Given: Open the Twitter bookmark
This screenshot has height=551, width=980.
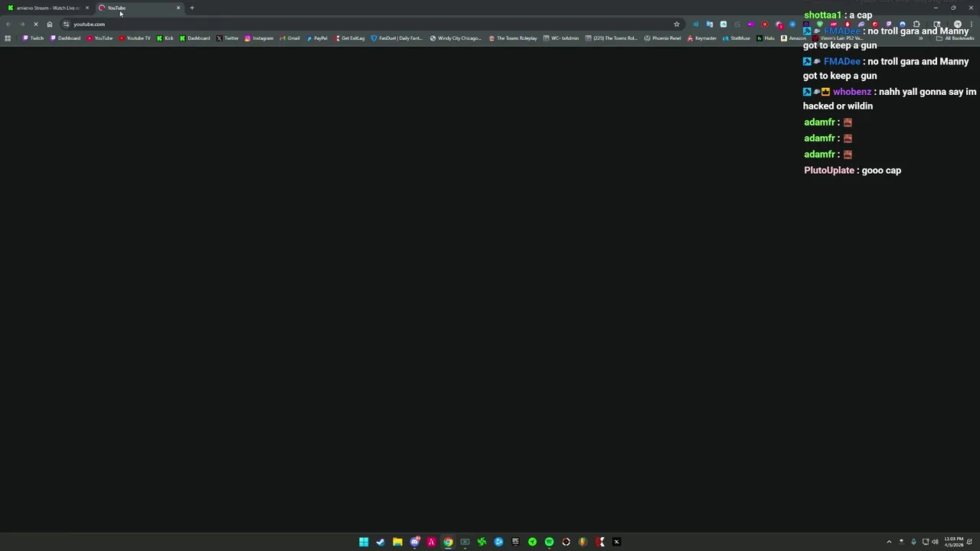Looking at the screenshot, I should tap(227, 38).
